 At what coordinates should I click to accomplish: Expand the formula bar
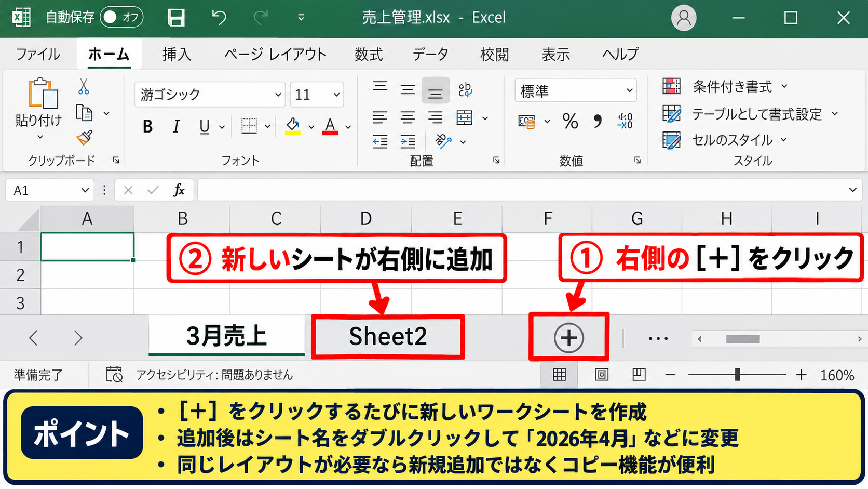pos(852,190)
